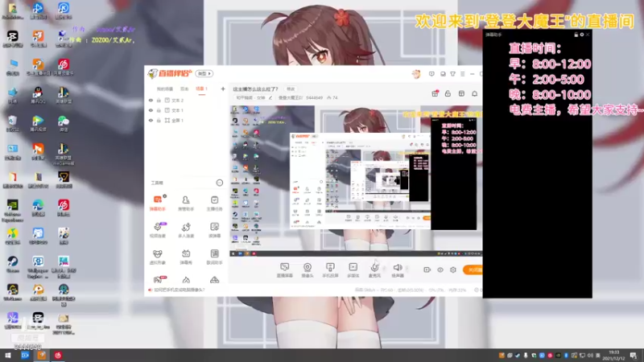The width and height of the screenshot is (644, 362).
Task: Open the user avatar in 直播伴侣 title bar
Action: [416, 74]
